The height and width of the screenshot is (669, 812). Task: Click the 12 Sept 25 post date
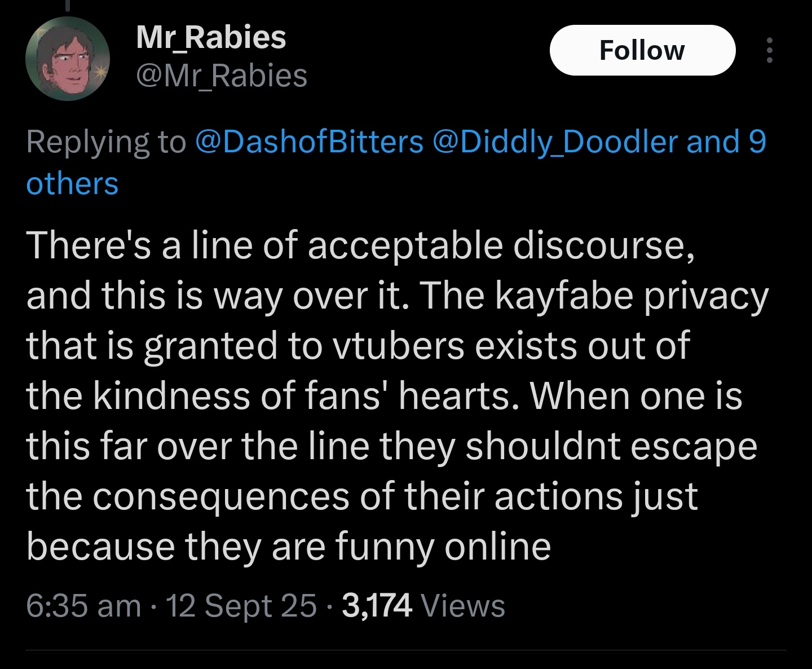coord(242,606)
